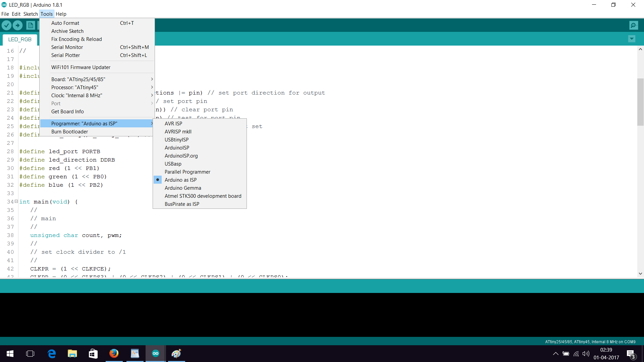Switch to Firefox on taskbar
Image resolution: width=644 pixels, height=362 pixels.
pos(114,354)
